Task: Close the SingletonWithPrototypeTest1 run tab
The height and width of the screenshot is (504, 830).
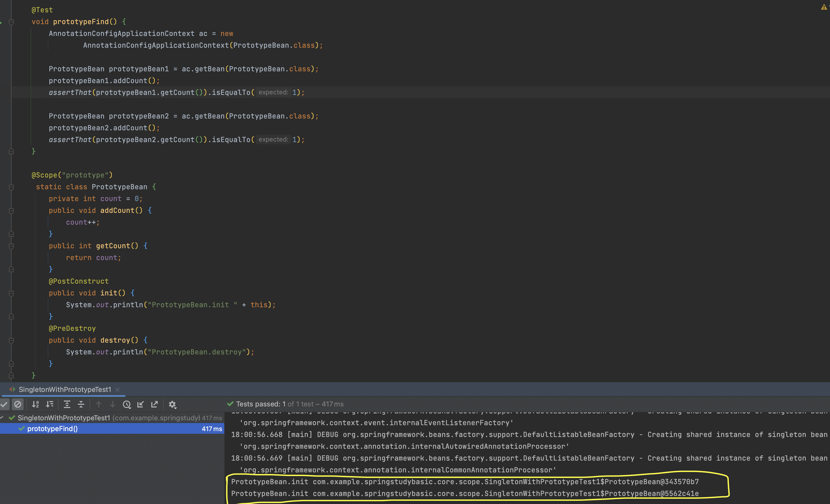Action: click(117, 390)
